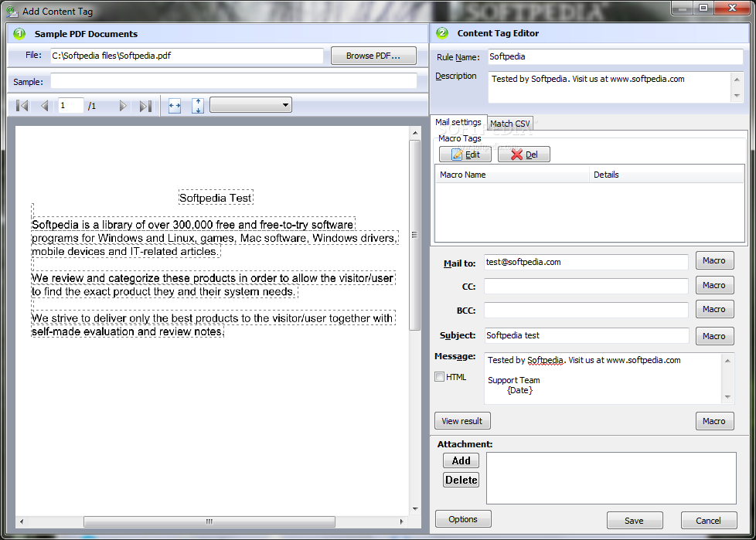This screenshot has width=756, height=540.
Task: Jump to last page of PDF
Action: pos(145,106)
